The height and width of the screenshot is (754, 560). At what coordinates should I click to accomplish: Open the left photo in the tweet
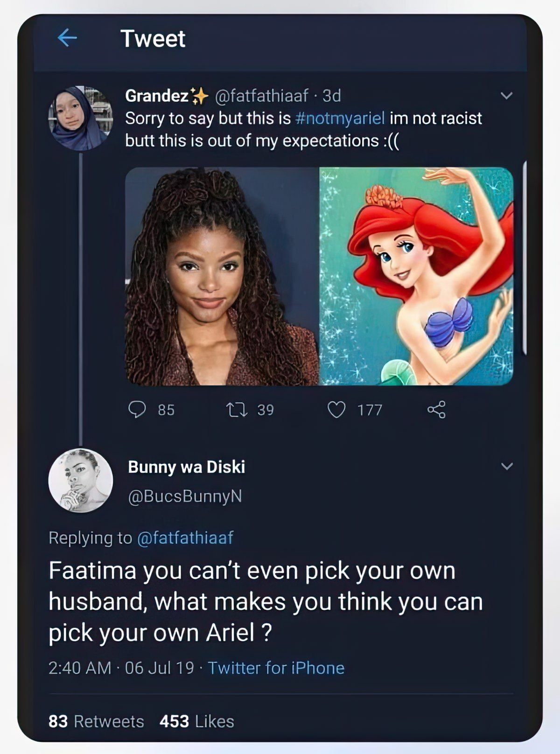coord(222,276)
